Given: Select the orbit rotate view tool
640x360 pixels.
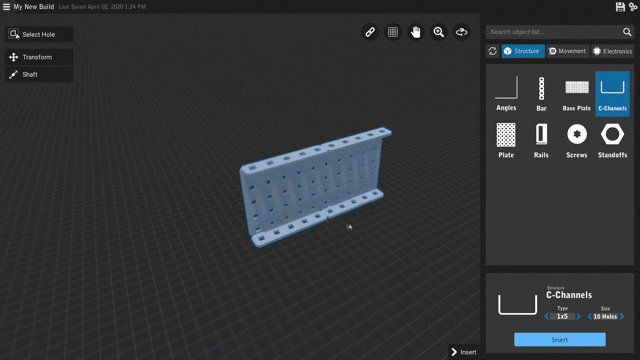Looking at the screenshot, I should tap(462, 32).
